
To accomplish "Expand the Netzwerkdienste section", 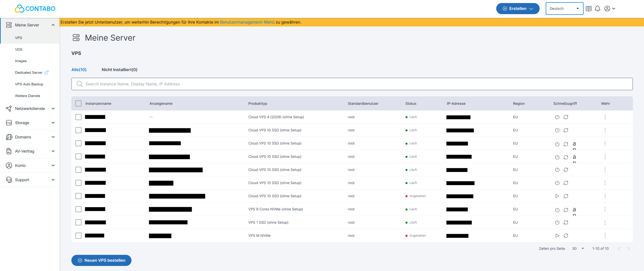I will coord(30,108).
